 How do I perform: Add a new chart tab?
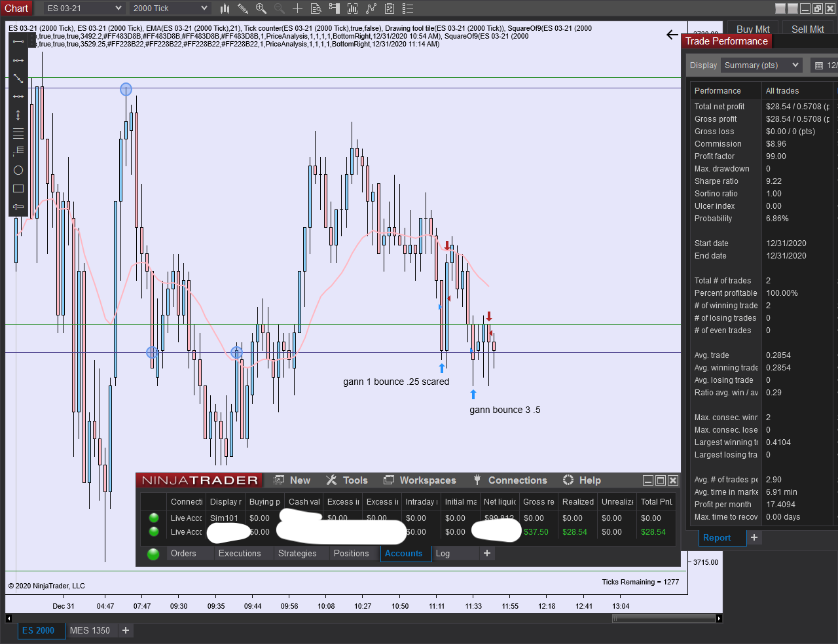126,630
